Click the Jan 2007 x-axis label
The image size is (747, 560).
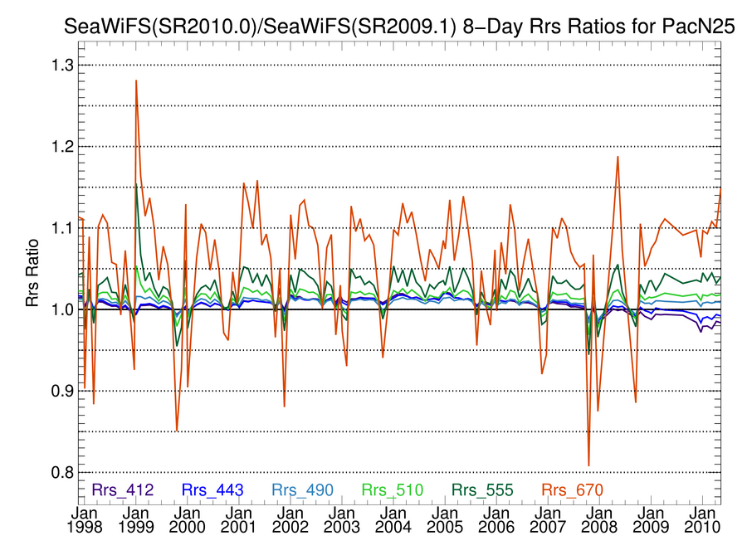tap(548, 520)
